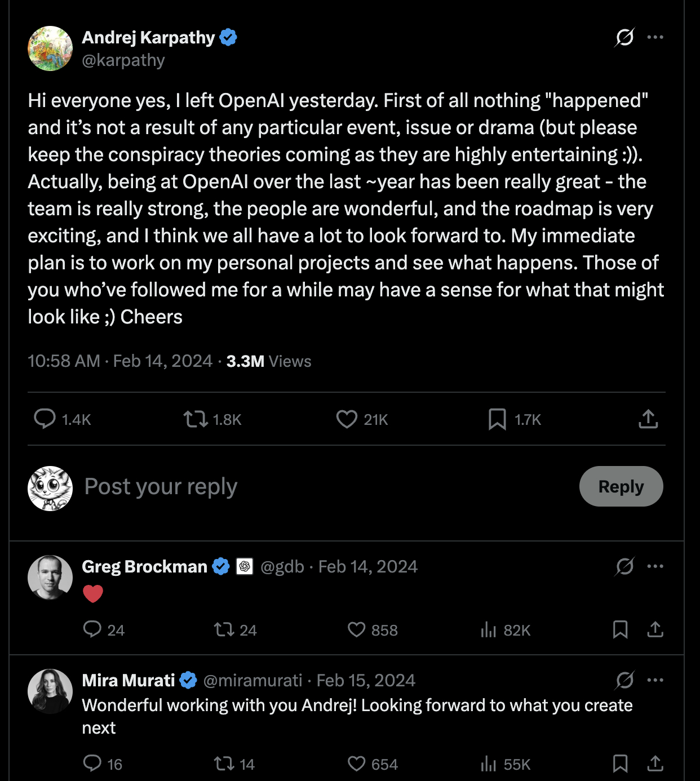The image size is (700, 781).
Task: View analytics on Greg Brockman's reply
Action: pyautogui.click(x=489, y=629)
